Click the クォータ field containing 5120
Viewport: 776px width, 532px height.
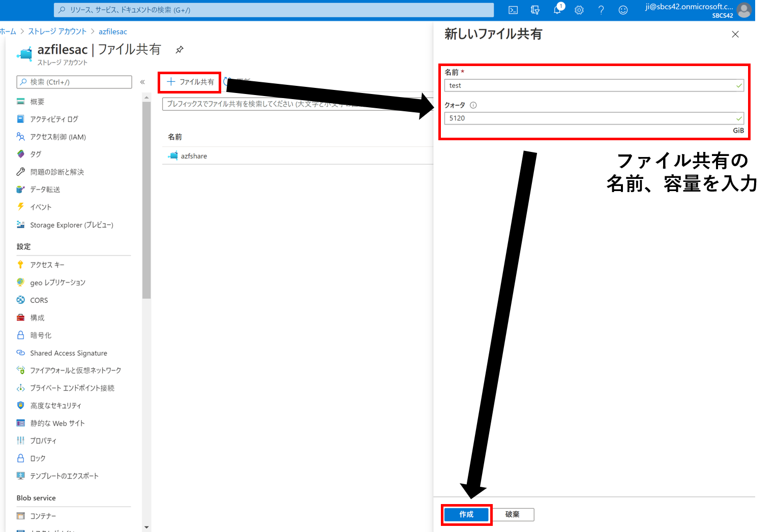tap(594, 118)
